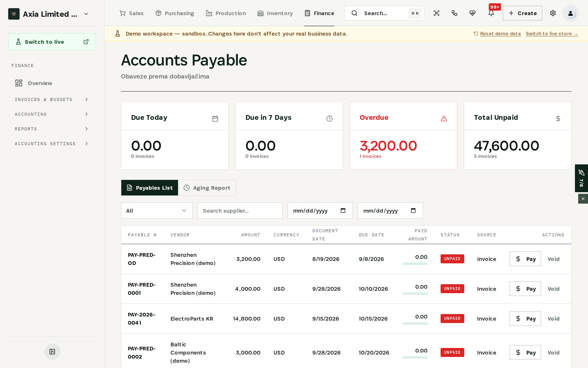Click paid progress bar for PAY-PRED-OD

415,264
